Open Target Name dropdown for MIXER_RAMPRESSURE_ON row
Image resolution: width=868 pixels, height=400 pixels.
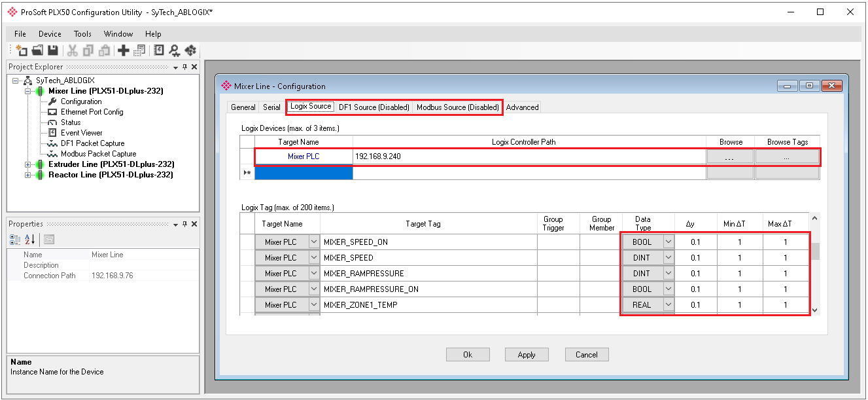pyautogui.click(x=313, y=289)
